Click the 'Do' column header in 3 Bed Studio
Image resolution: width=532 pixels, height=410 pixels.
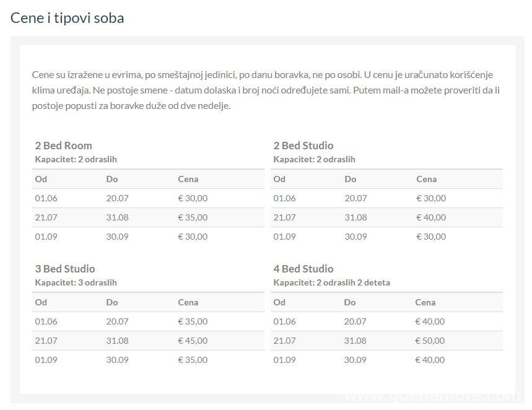[x=111, y=302]
